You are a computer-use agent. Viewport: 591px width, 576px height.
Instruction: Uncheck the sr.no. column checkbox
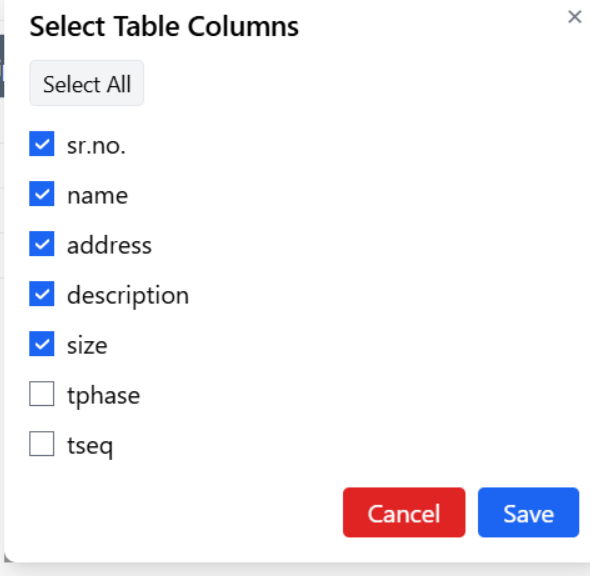click(42, 144)
